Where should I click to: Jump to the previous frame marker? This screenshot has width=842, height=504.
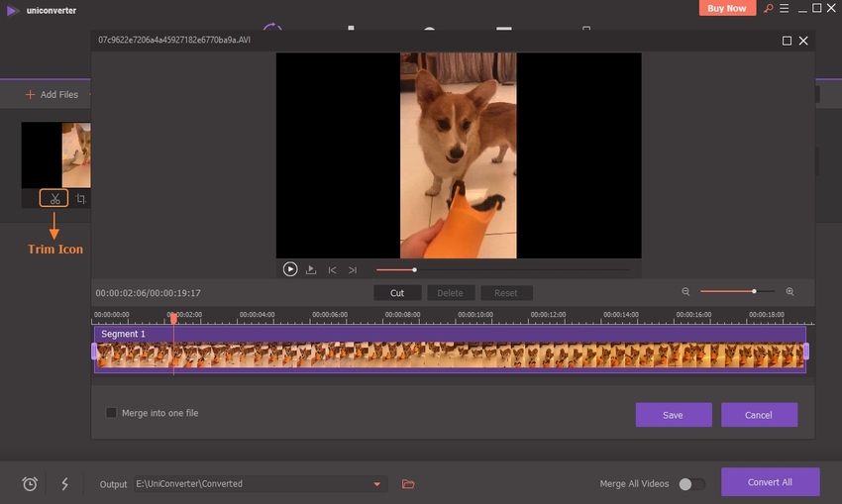[x=332, y=269]
